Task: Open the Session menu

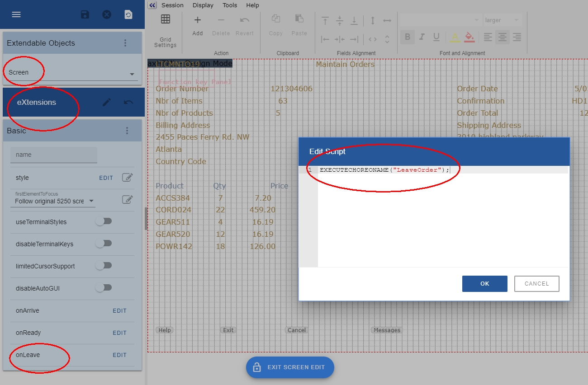Action: tap(172, 5)
